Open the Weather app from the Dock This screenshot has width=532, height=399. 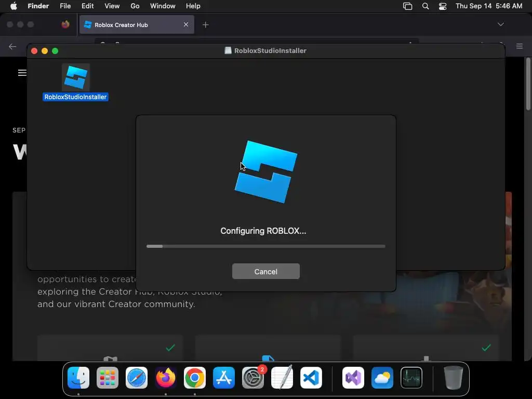tap(382, 378)
